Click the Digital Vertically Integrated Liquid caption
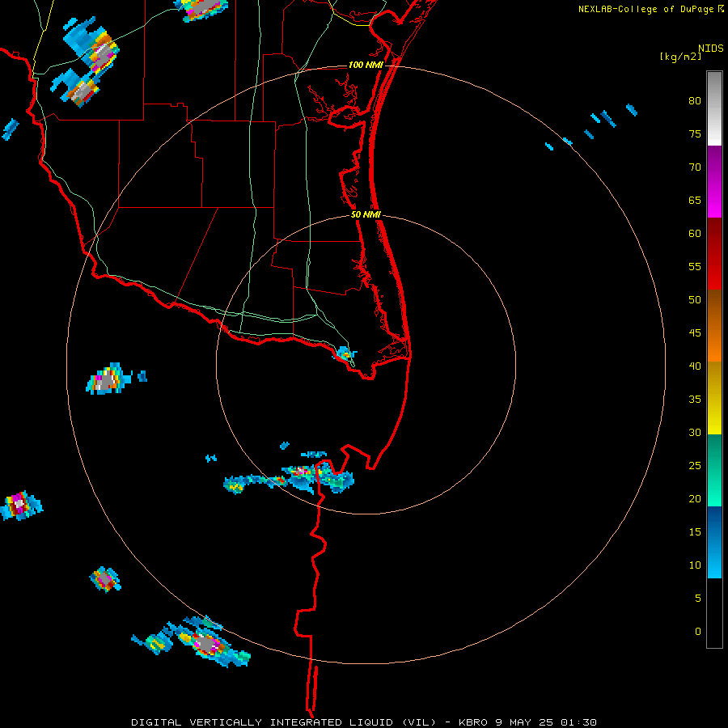728x728 pixels. point(363,722)
